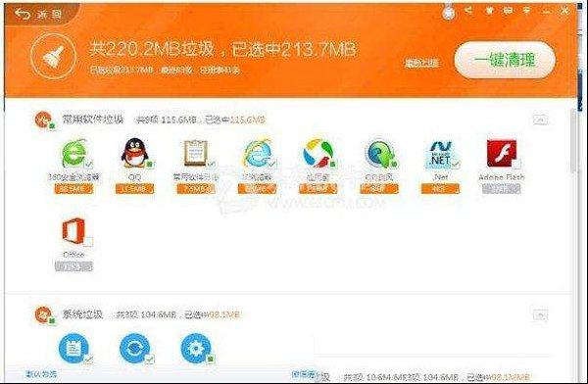Viewport: 588px width, 384px height.
Task: Collapse the system junk section
Action: (540, 314)
